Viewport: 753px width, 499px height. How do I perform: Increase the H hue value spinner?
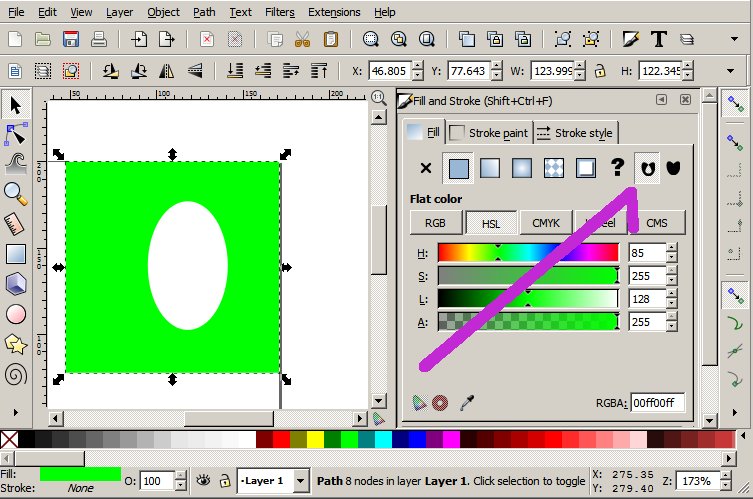pos(671,247)
